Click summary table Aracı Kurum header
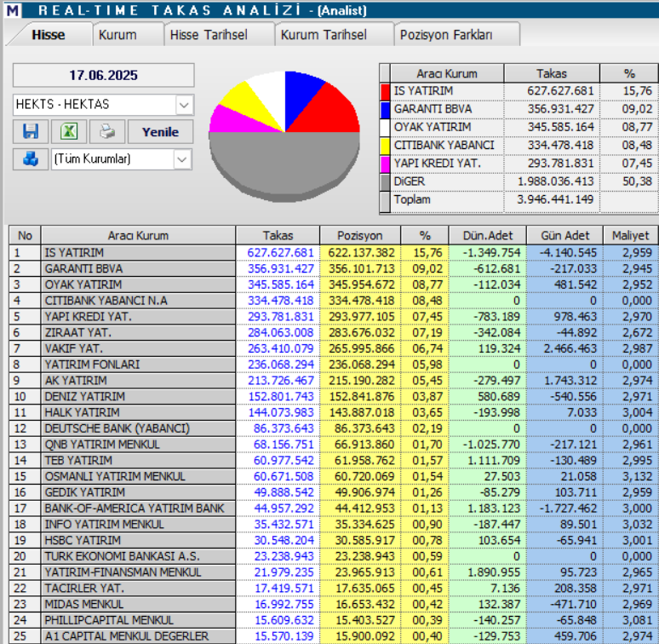The height and width of the screenshot is (644, 659). tap(447, 73)
